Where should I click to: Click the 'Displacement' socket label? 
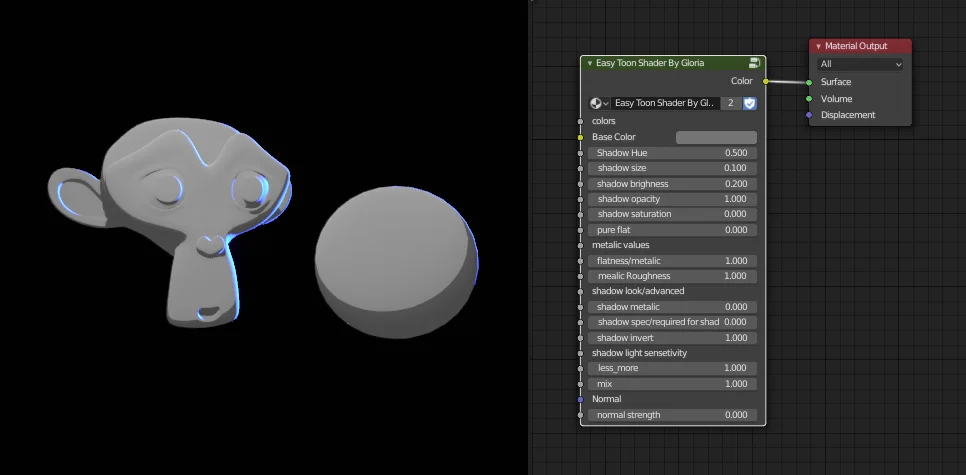848,115
